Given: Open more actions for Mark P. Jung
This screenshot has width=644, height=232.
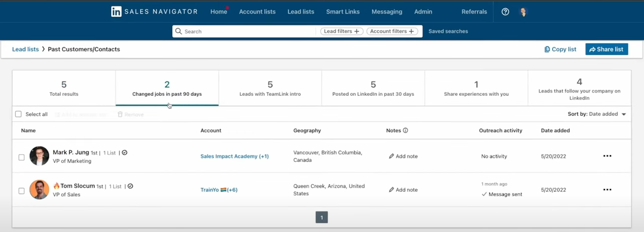Looking at the screenshot, I should click(607, 156).
